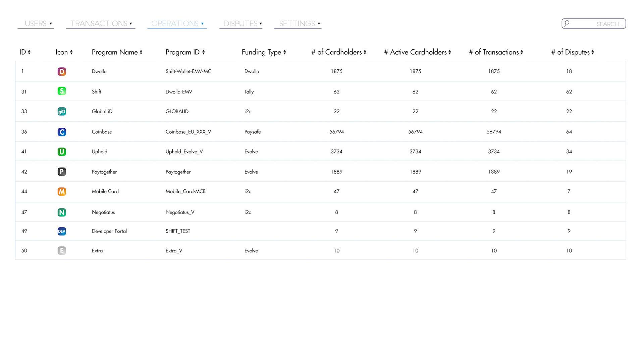644x362 pixels.
Task: Click the Dwolla program icon
Action: pyautogui.click(x=62, y=71)
